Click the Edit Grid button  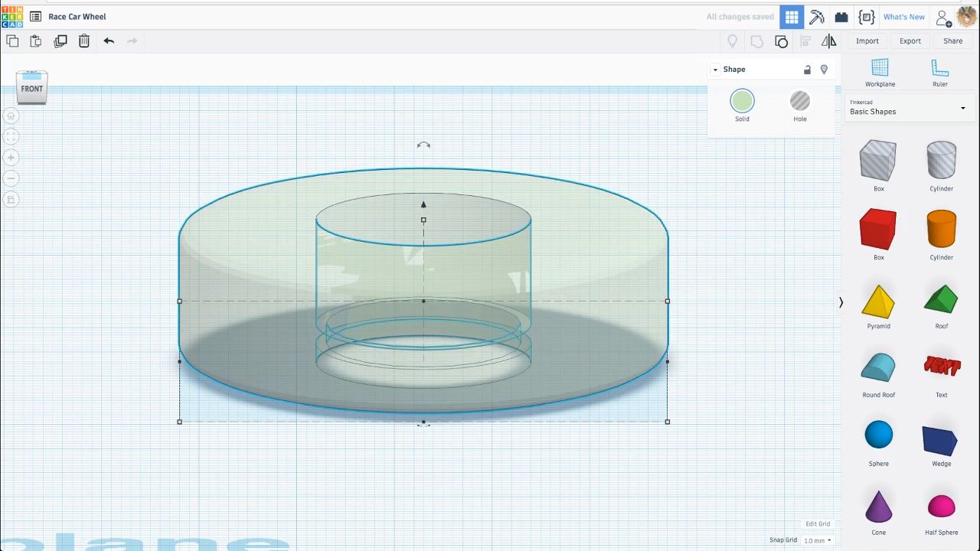pyautogui.click(x=818, y=524)
